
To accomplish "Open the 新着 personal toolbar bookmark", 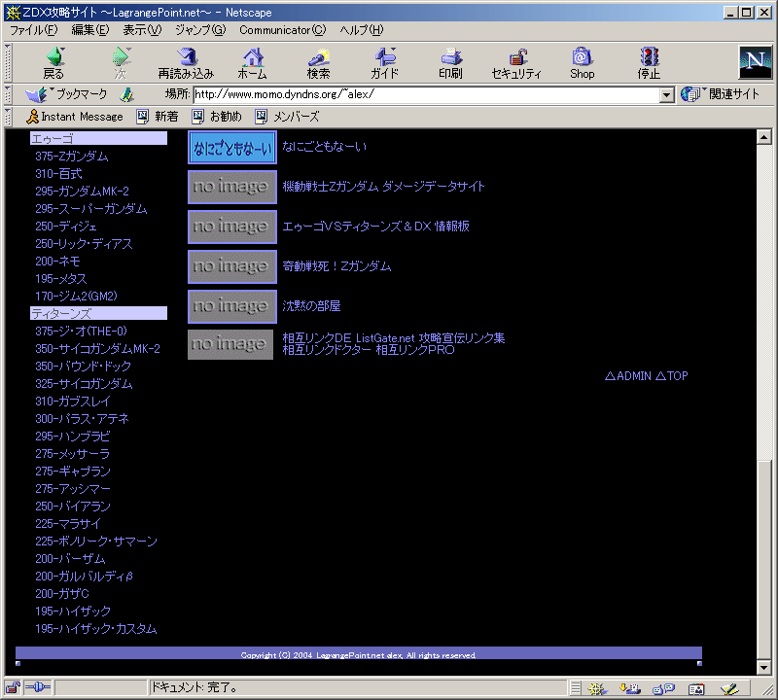I will pyautogui.click(x=158, y=117).
